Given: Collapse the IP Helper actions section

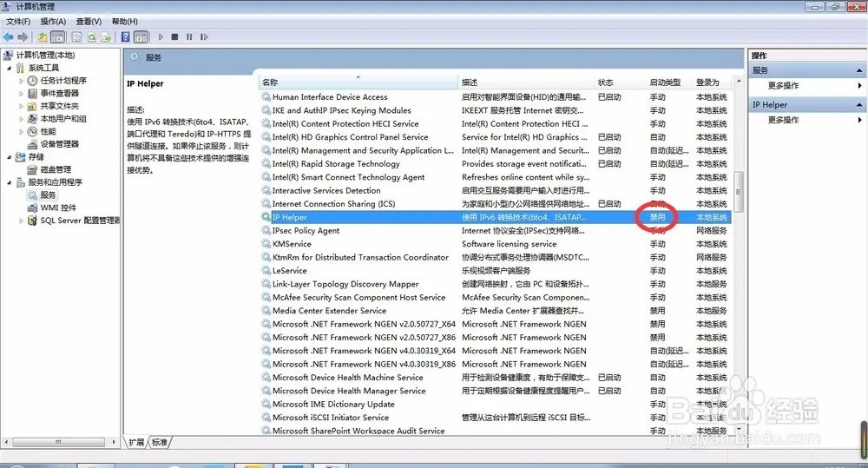Looking at the screenshot, I should point(859,105).
